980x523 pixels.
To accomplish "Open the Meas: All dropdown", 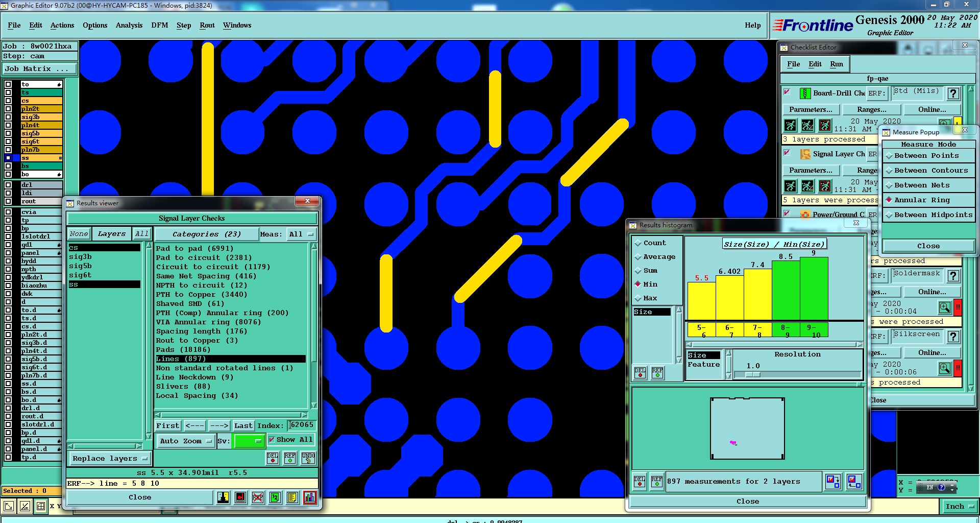I will pyautogui.click(x=301, y=234).
